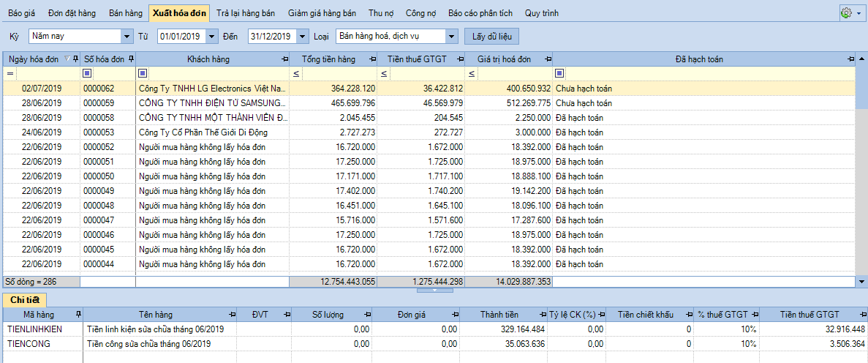This screenshot has width=868, height=363.
Task: Select invoice number 0000058
Action: pyautogui.click(x=99, y=118)
